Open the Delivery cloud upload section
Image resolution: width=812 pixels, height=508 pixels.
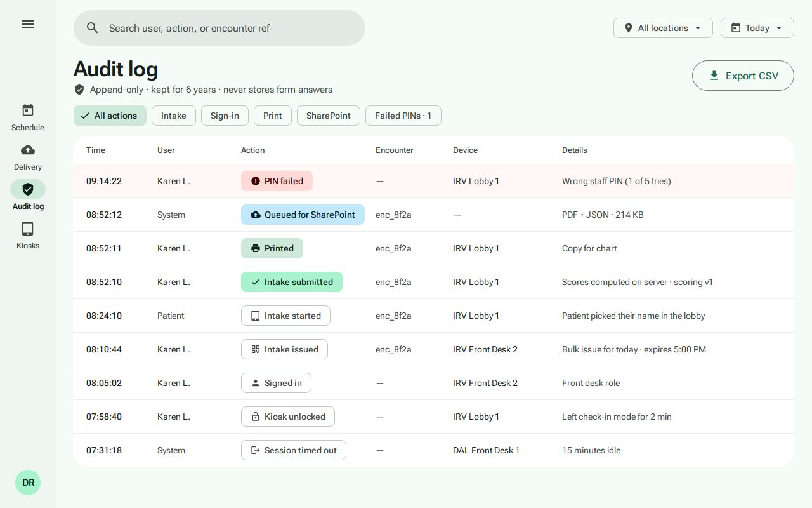[28, 157]
